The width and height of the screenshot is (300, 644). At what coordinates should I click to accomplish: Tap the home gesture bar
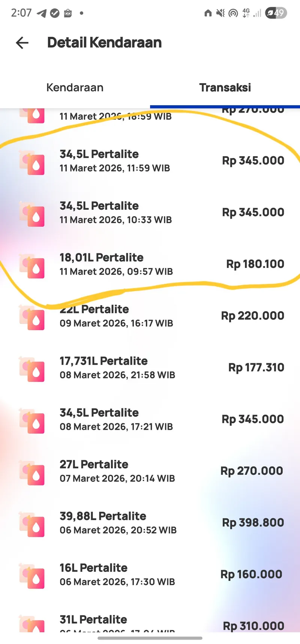[150, 638]
